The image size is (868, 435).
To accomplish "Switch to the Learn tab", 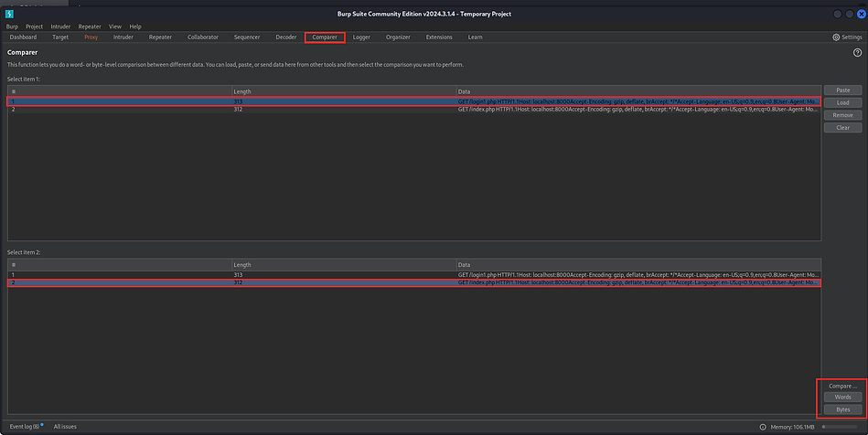I will click(475, 37).
